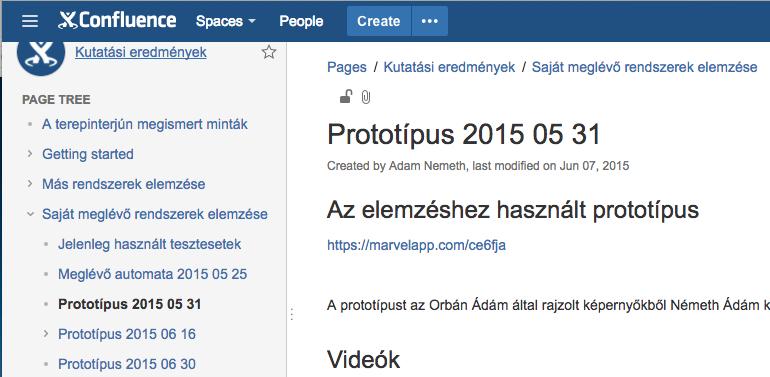
Task: Expand the Getting started tree node
Action: click(x=30, y=154)
